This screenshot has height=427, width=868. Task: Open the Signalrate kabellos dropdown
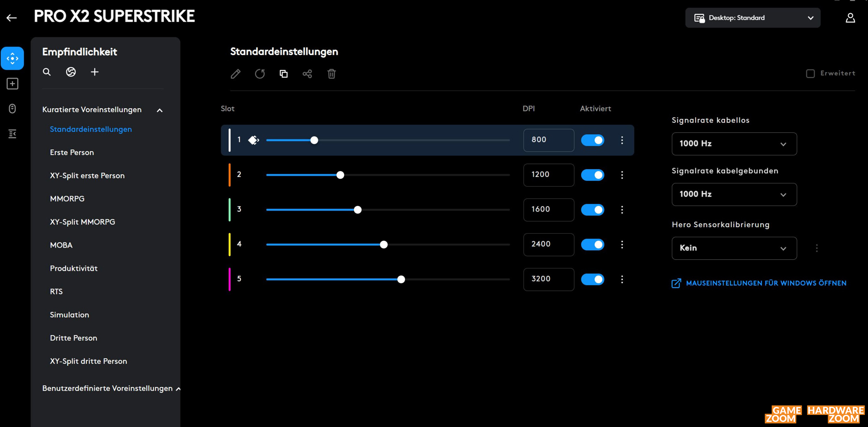coord(734,144)
